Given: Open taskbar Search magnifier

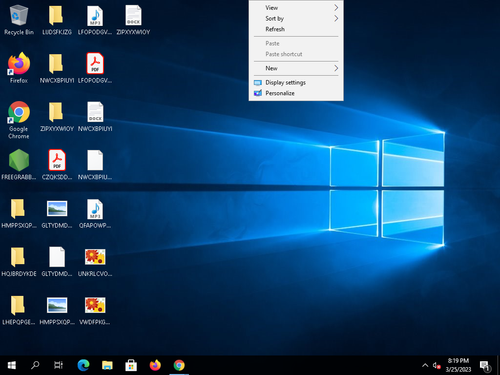Looking at the screenshot, I should tap(35, 365).
